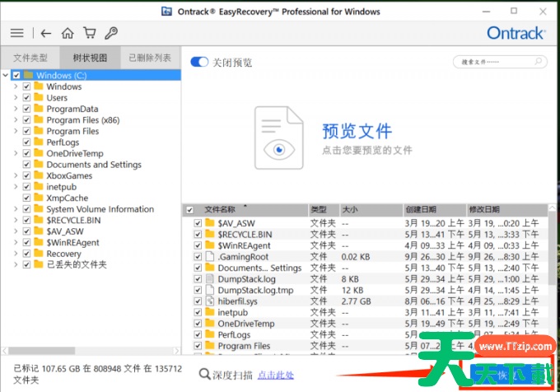
Task: Click the preview file document icon
Action: [279, 138]
